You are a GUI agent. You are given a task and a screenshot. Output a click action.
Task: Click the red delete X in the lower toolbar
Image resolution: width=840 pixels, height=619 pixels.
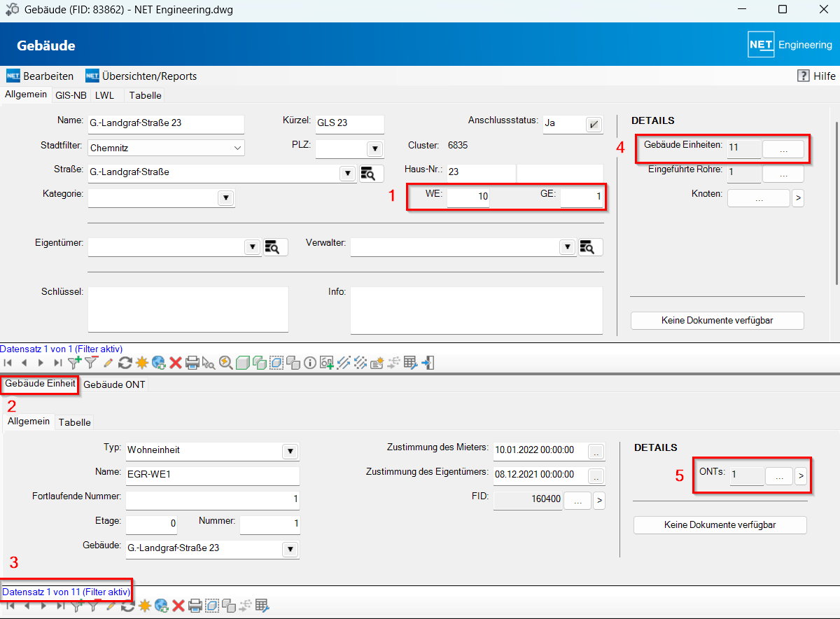point(178,605)
